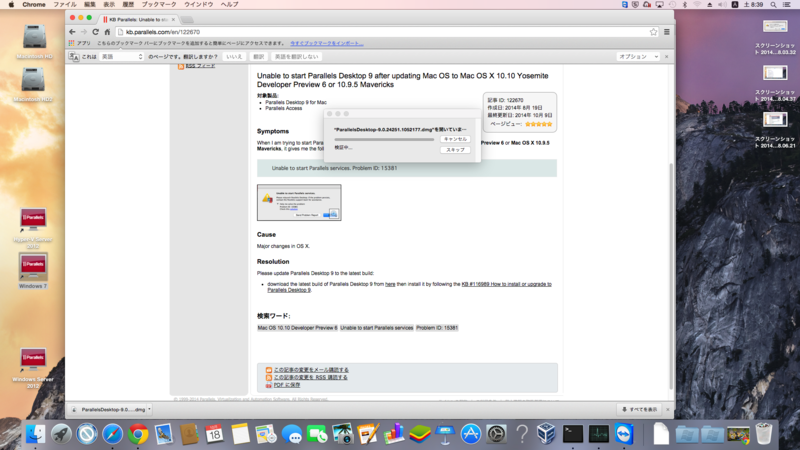
Task: Launch the App Store icon in the Dock
Action: pyautogui.click(x=470, y=434)
